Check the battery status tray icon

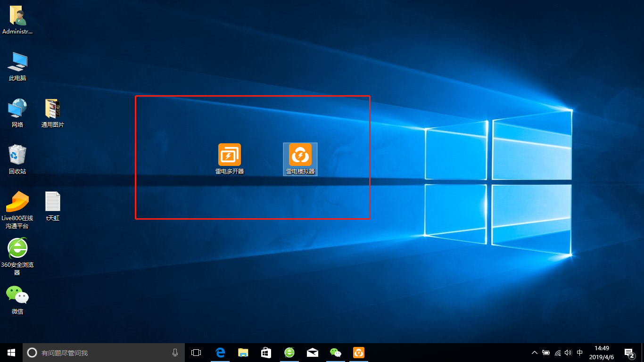(546, 353)
